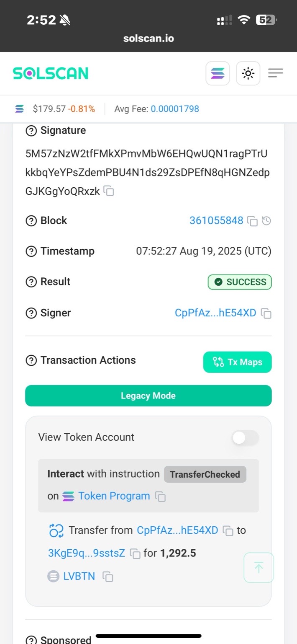Go to Solscan home via logo
The height and width of the screenshot is (644, 297).
pos(51,74)
